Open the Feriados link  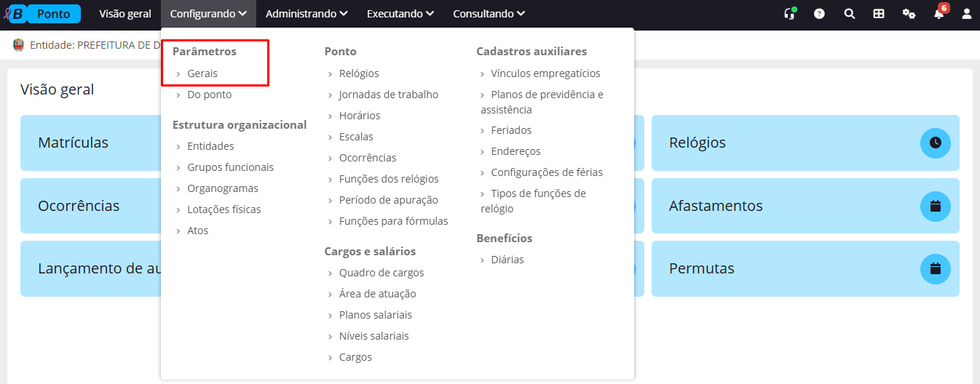511,130
